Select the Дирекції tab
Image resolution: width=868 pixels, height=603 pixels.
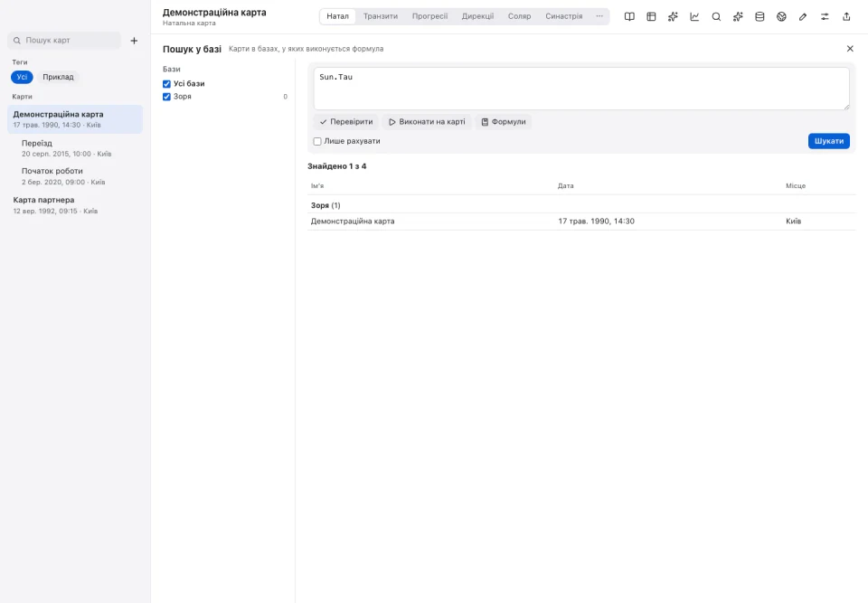click(x=477, y=16)
